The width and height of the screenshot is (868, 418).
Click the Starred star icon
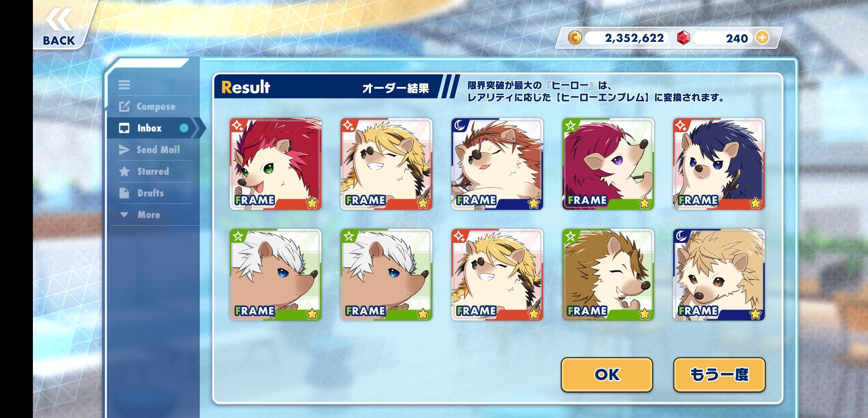124,171
